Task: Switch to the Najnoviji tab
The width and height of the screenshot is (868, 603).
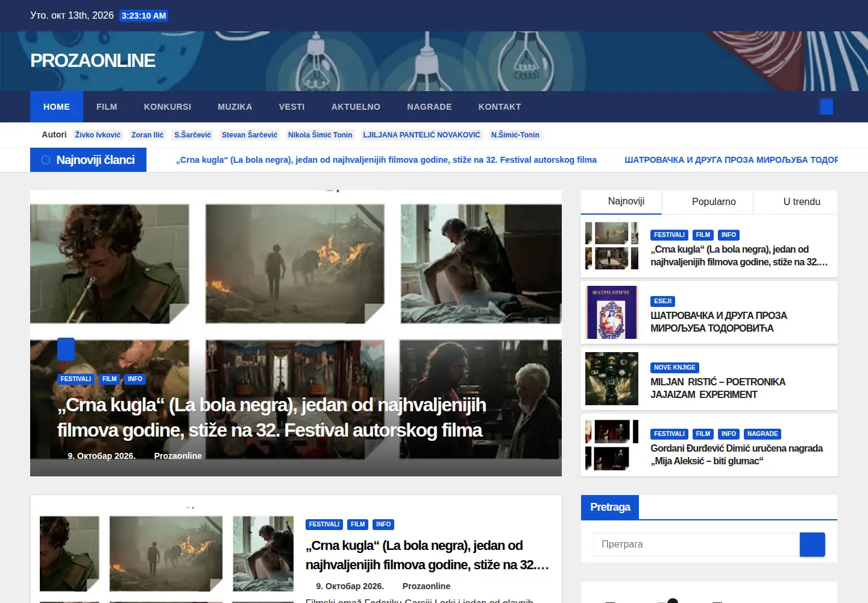Action: 621,201
